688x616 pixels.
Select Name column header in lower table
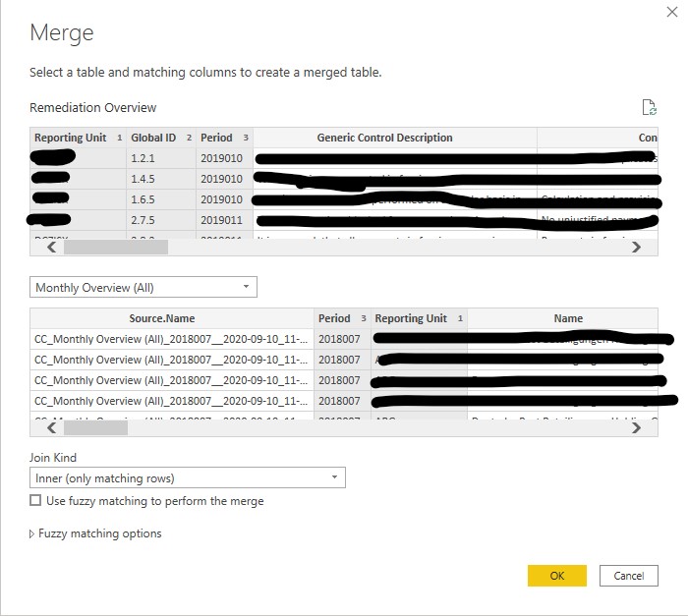(563, 318)
